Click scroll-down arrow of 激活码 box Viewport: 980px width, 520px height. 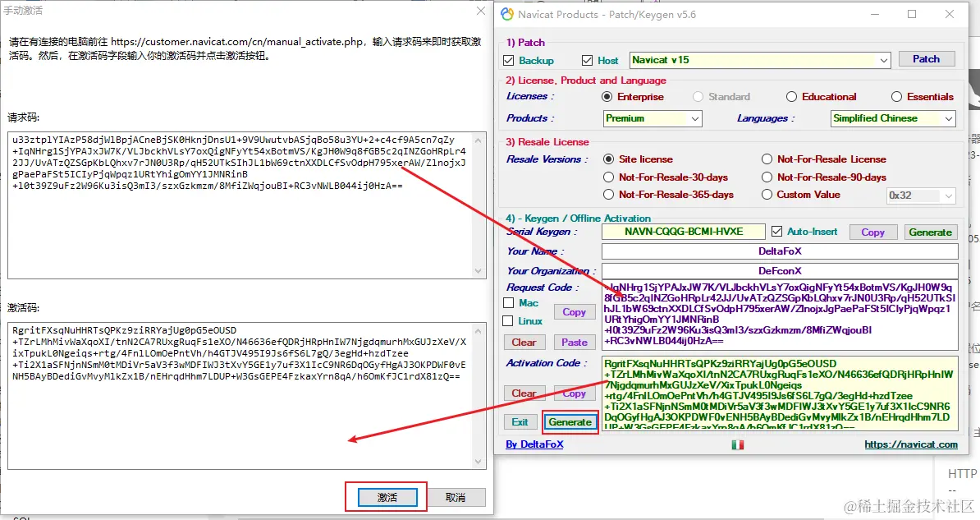pos(479,462)
